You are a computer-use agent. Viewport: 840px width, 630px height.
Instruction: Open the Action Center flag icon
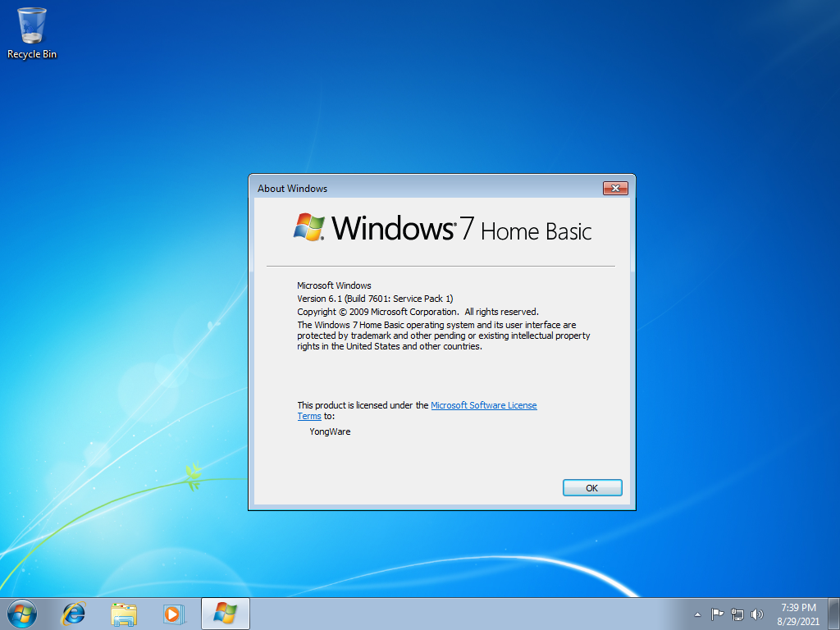point(717,614)
